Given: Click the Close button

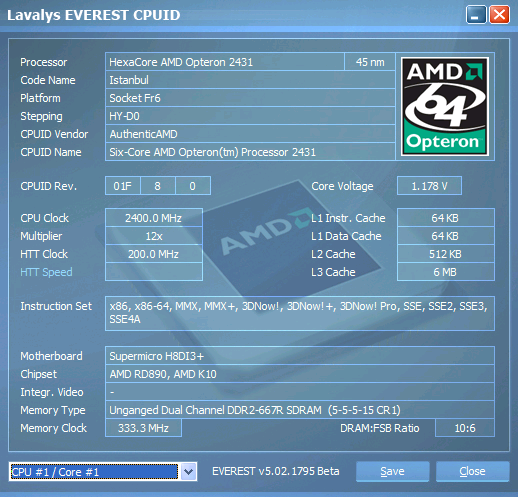Looking at the screenshot, I should click(472, 471).
